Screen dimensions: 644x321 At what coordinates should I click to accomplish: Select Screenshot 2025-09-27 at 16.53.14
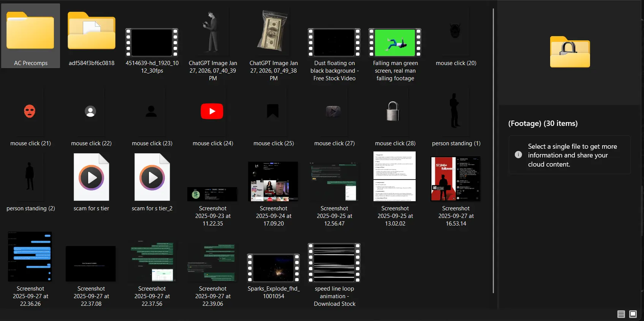coord(456,178)
